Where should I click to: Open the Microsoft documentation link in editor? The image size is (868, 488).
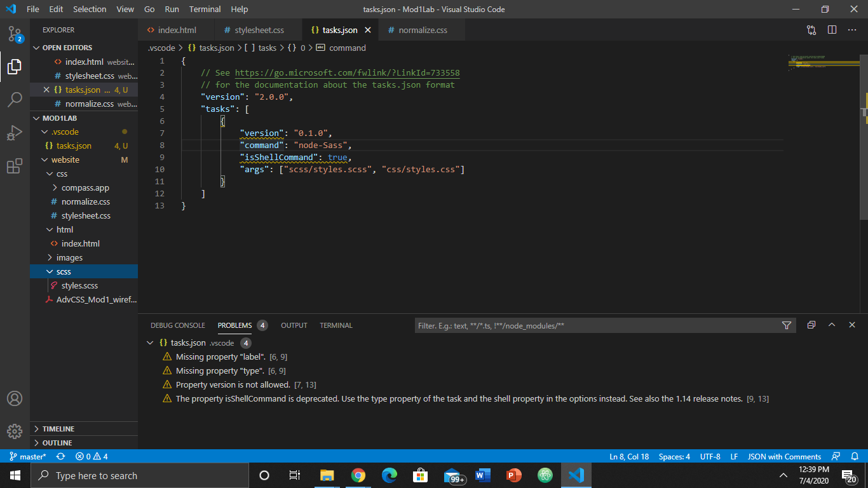347,73
